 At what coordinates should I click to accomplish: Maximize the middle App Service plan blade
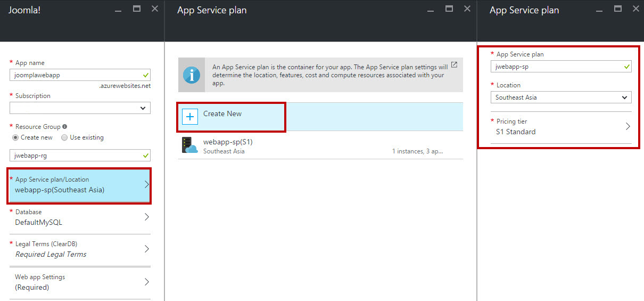449,9
